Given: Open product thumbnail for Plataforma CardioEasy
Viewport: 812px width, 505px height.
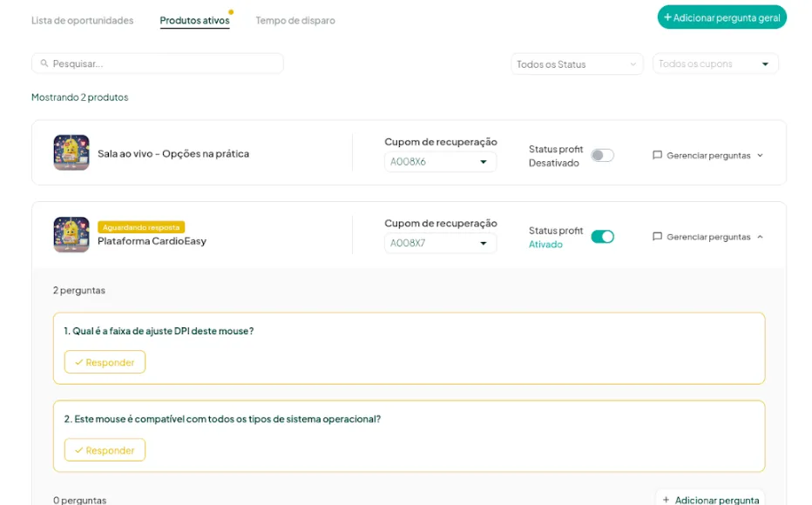Looking at the screenshot, I should tap(71, 234).
